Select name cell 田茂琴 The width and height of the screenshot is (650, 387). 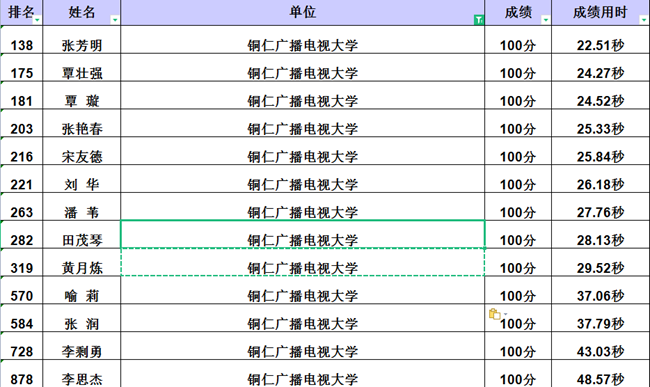pos(82,235)
